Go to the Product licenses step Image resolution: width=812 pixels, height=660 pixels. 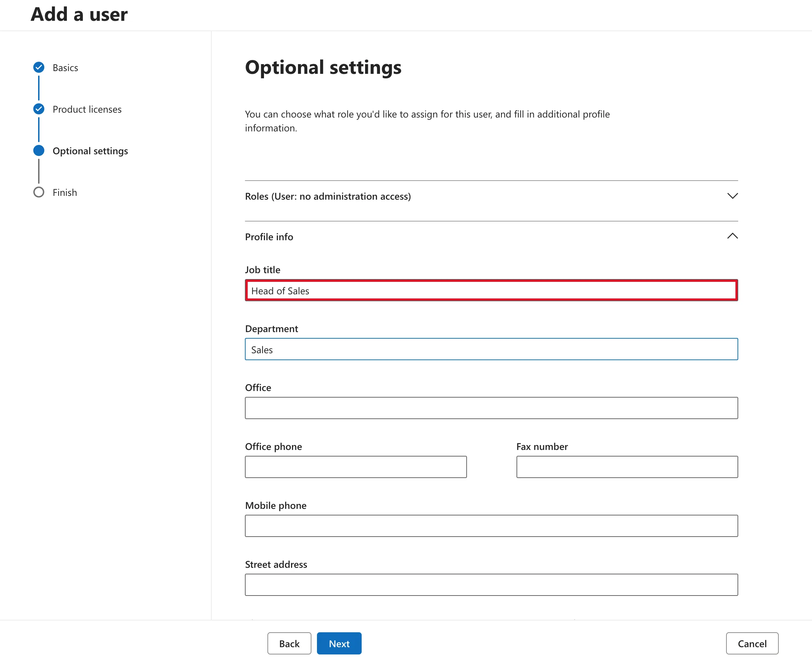point(87,110)
